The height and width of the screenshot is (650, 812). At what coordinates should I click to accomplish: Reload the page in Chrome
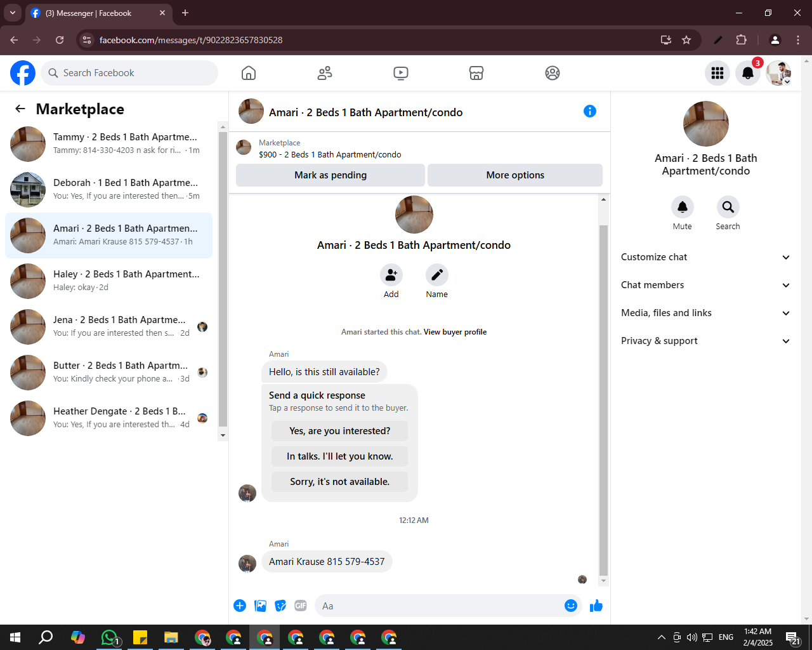(60, 40)
